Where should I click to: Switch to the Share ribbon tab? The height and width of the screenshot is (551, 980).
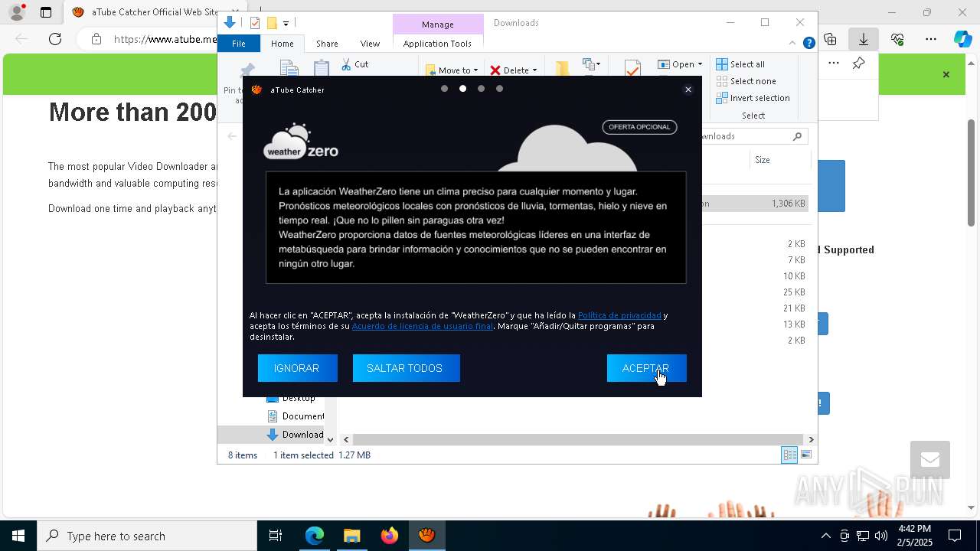tap(327, 44)
